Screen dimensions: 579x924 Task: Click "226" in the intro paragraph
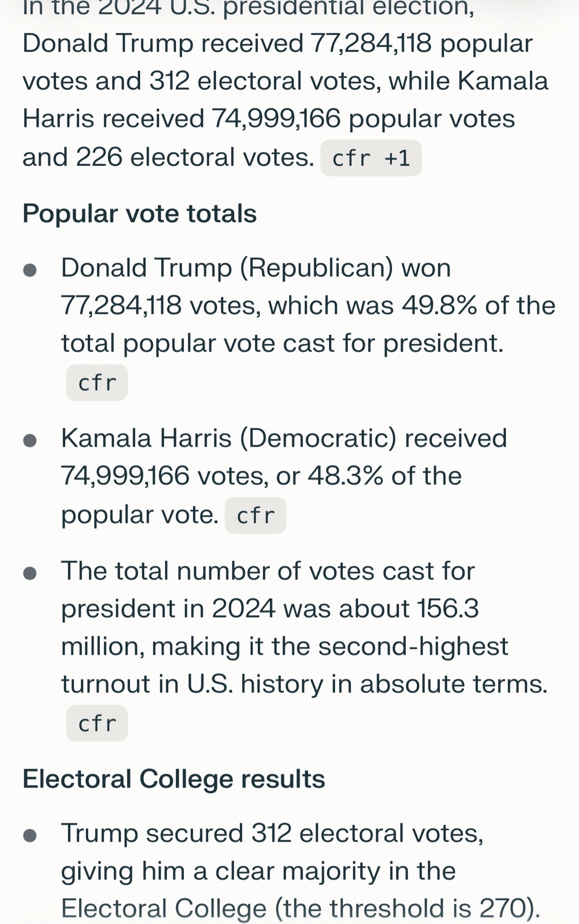(x=99, y=157)
